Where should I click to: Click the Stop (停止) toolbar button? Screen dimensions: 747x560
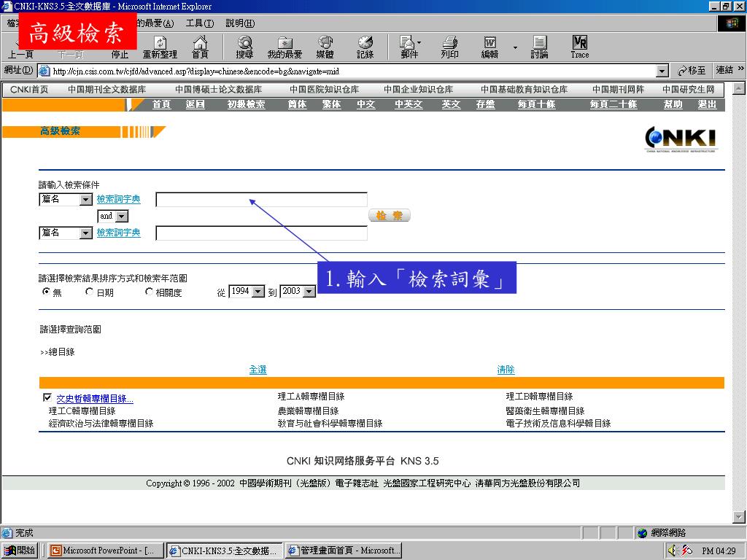[x=120, y=54]
